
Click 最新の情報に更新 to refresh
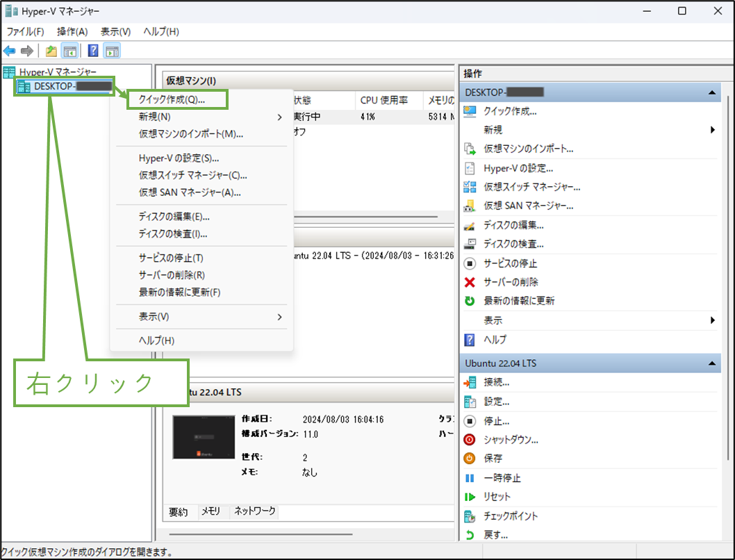point(520,300)
